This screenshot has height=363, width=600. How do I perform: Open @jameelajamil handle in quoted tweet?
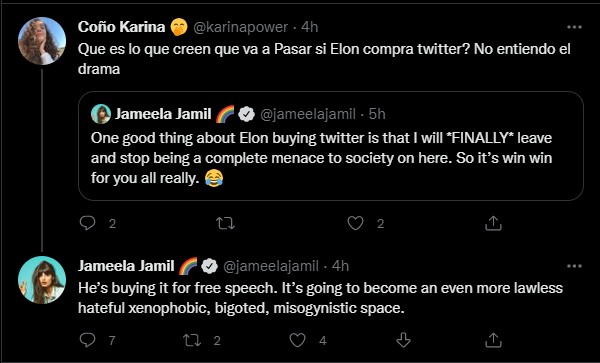(308, 114)
